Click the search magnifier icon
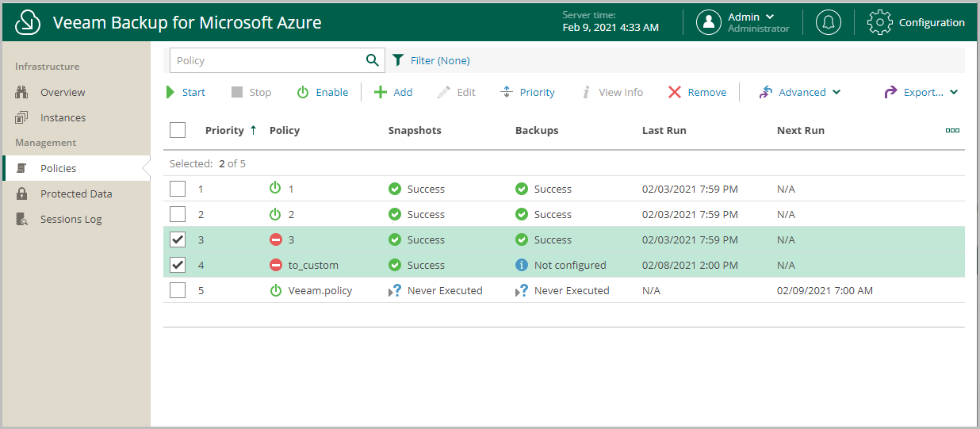 pyautogui.click(x=372, y=60)
